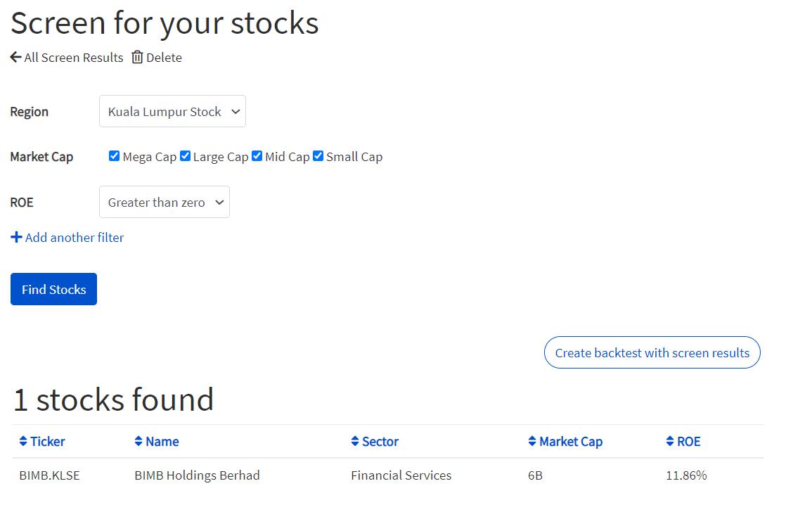812x512 pixels.
Task: Click the Sector column header text
Action: coord(380,442)
